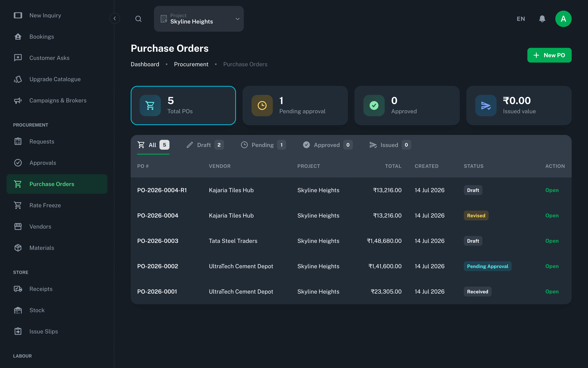Click the Approvals checkmark circle icon
The height and width of the screenshot is (368, 588).
(18, 163)
